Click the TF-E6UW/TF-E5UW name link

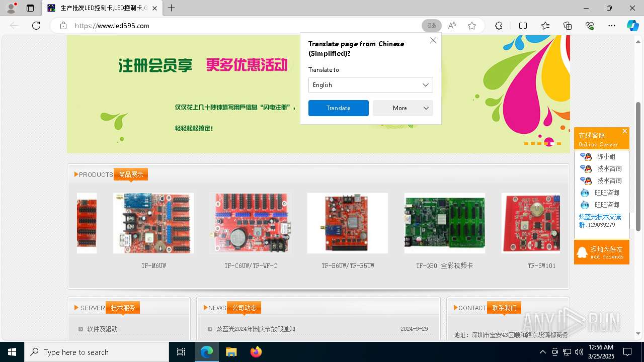tap(348, 265)
